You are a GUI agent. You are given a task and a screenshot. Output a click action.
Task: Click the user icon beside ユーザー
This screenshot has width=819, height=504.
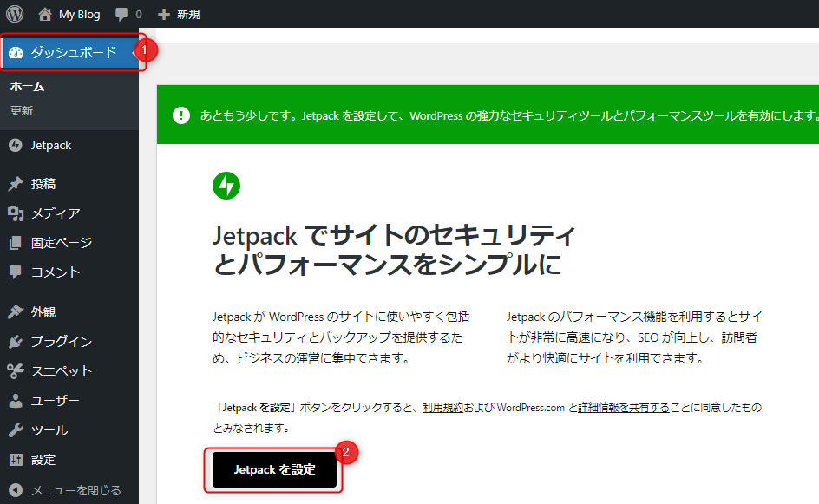(16, 401)
